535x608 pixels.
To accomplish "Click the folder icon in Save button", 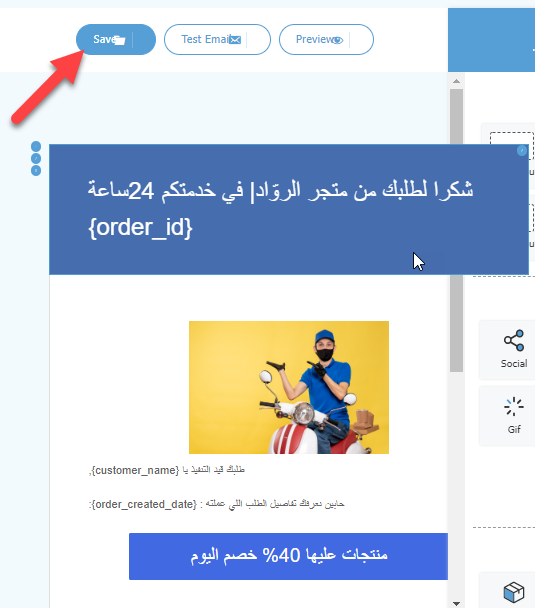I will [x=120, y=40].
